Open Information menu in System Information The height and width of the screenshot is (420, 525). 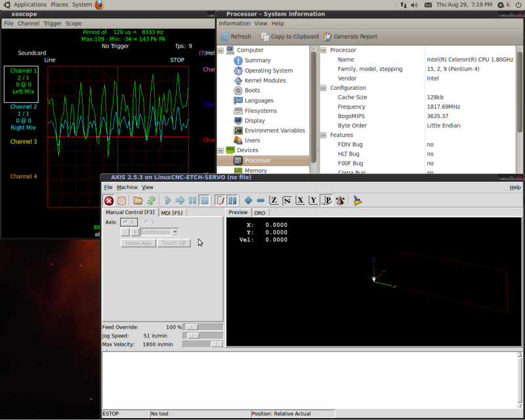click(x=234, y=24)
